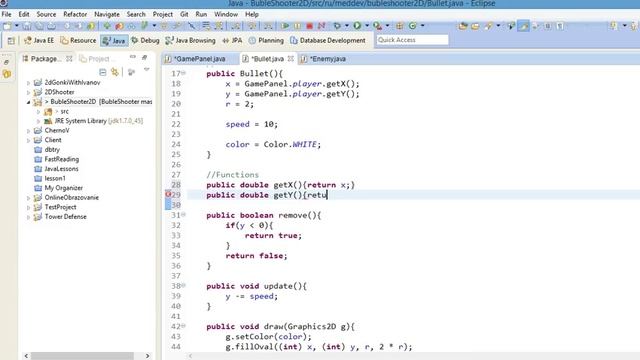Switch to Resource perspective

[x=78, y=40]
